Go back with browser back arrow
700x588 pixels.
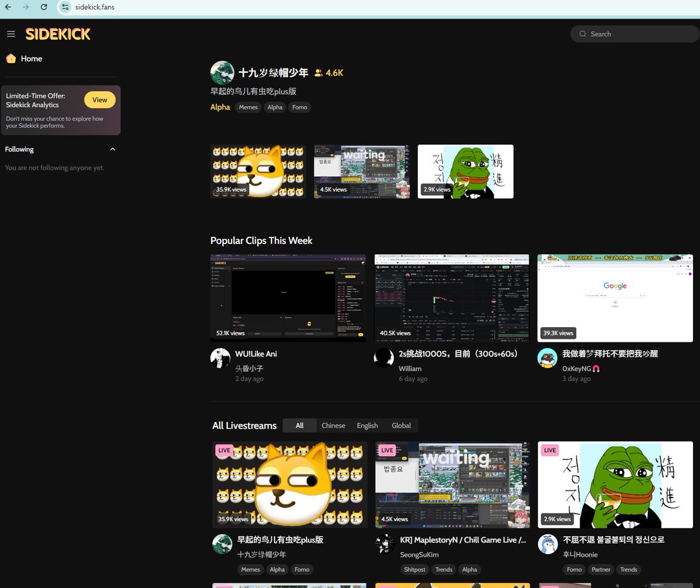pos(8,7)
